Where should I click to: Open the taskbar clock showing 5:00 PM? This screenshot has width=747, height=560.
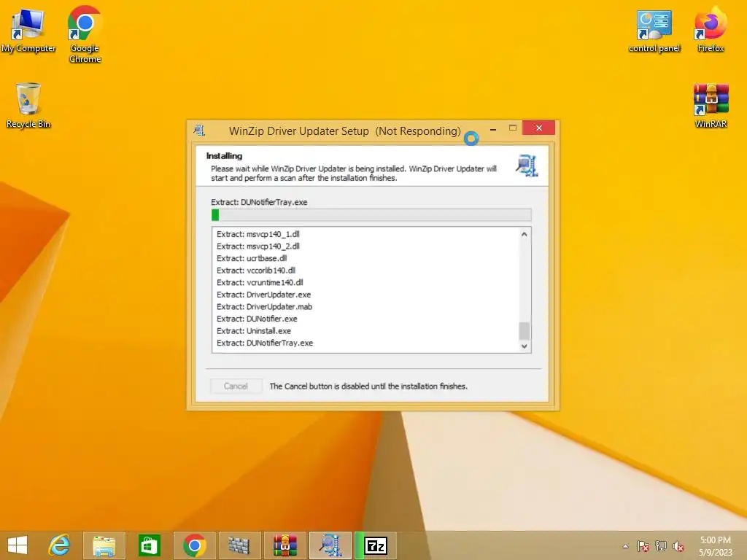pyautogui.click(x=715, y=545)
